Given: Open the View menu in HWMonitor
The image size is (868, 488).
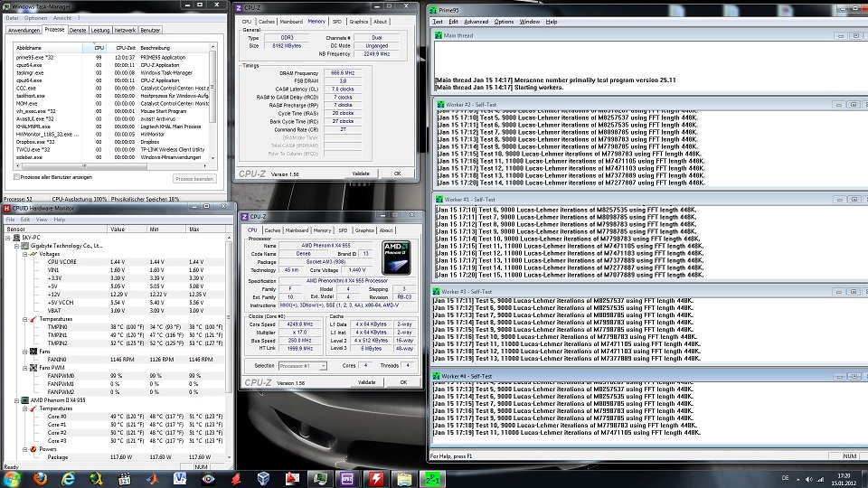Looking at the screenshot, I should coord(42,220).
